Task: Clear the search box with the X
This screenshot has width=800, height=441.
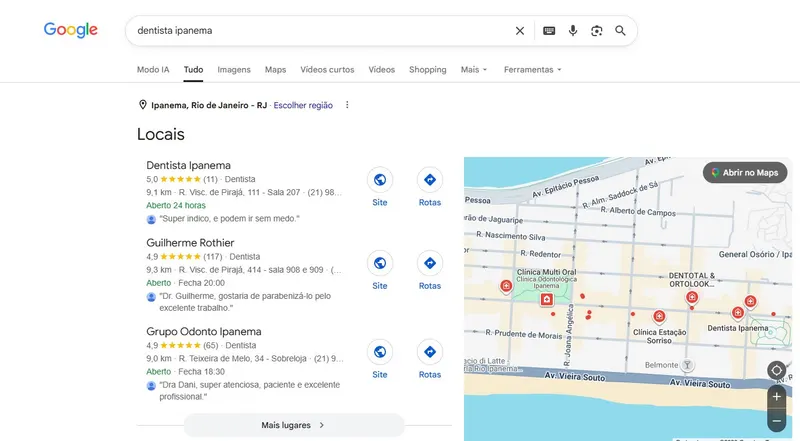Action: 519,31
